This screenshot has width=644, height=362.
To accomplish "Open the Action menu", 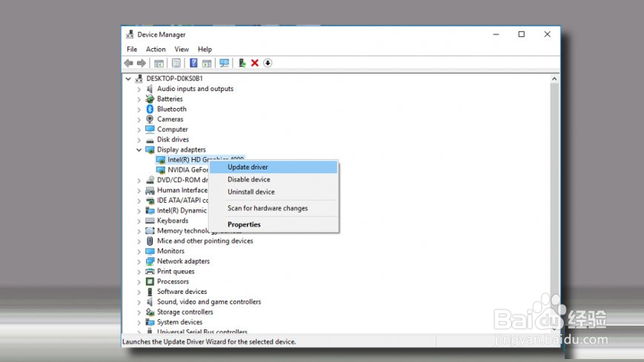I will pyautogui.click(x=156, y=50).
